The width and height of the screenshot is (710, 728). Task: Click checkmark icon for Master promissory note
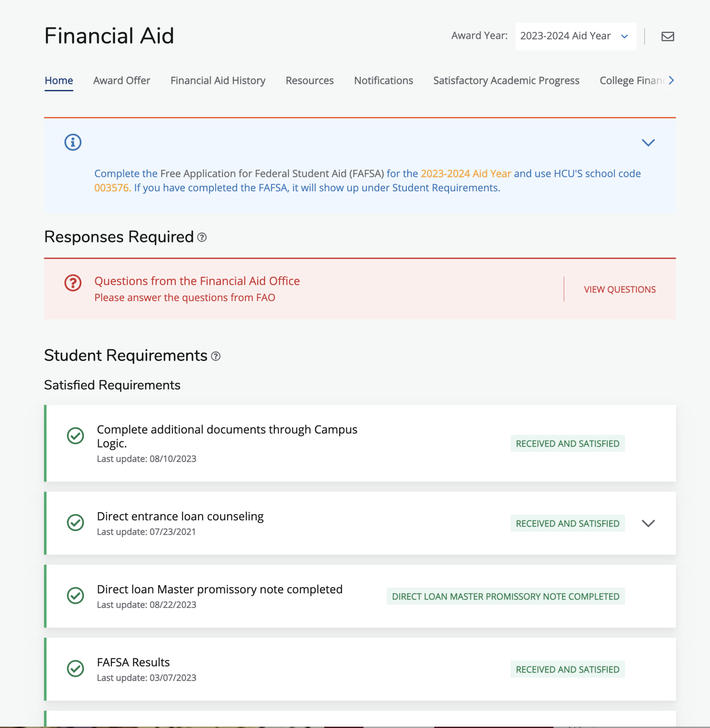point(75,595)
